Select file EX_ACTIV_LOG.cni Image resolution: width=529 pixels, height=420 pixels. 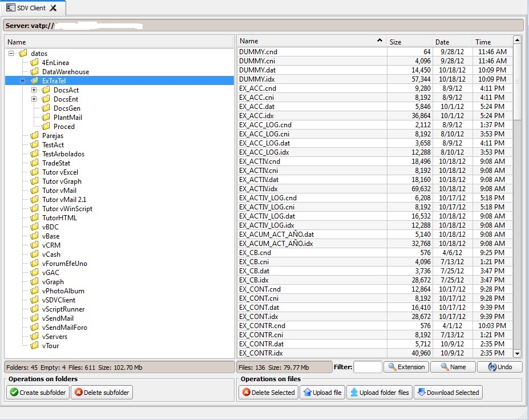point(375,207)
